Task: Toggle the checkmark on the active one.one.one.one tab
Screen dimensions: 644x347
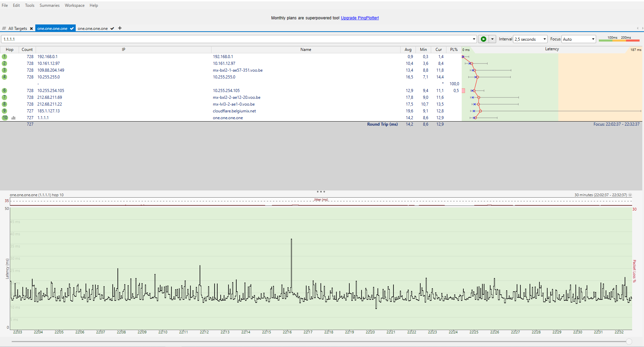Action: [x=72, y=29]
